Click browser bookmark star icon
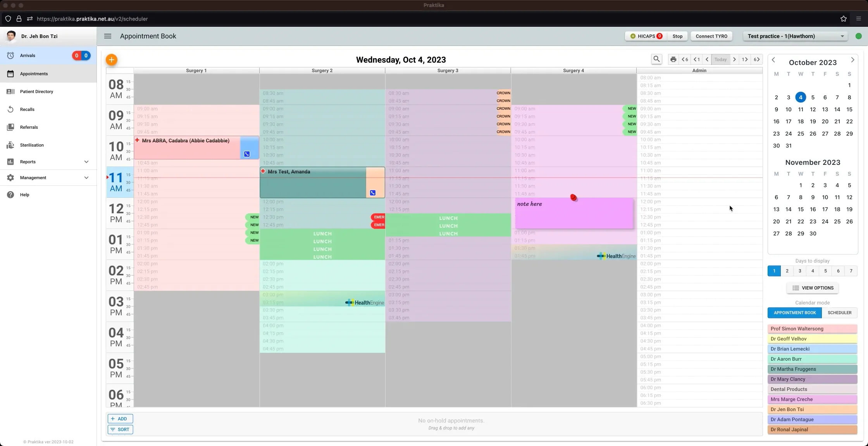This screenshot has width=868, height=446. (x=844, y=19)
